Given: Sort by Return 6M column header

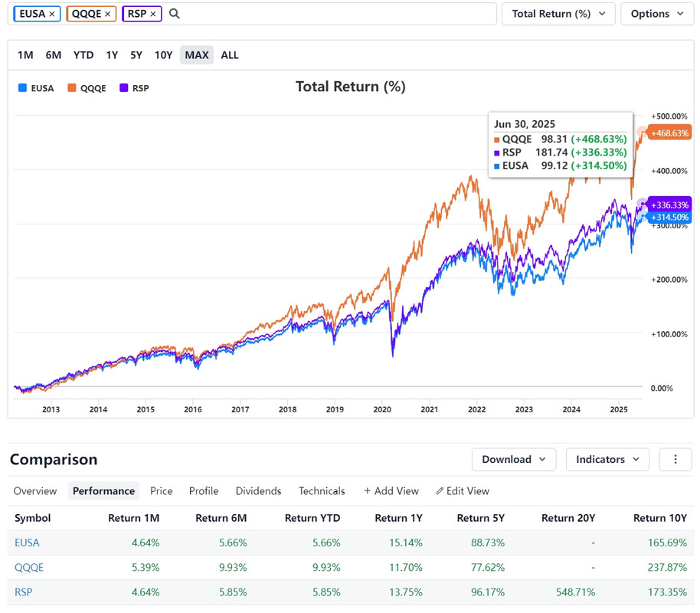Looking at the screenshot, I should tap(221, 518).
